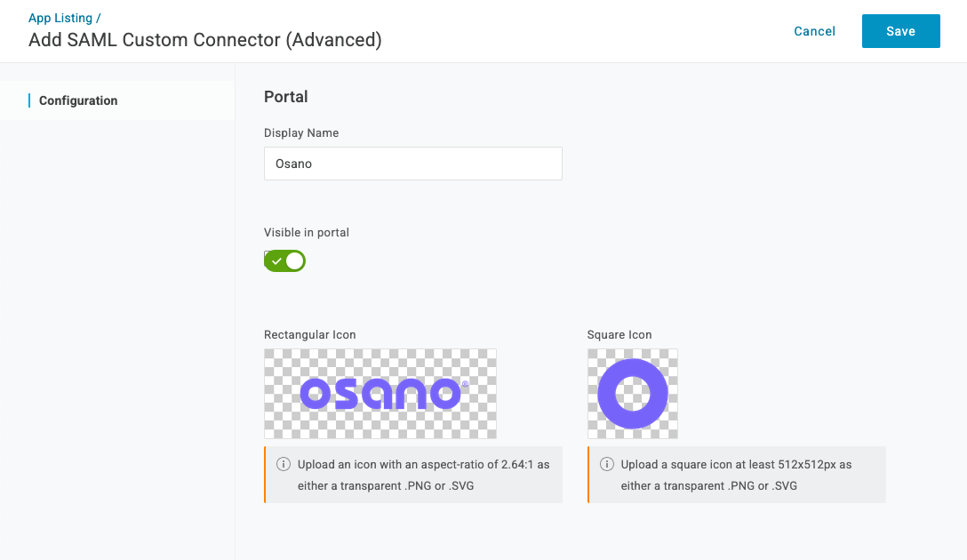Click the Portal section heading
This screenshot has height=560, width=967.
(286, 97)
